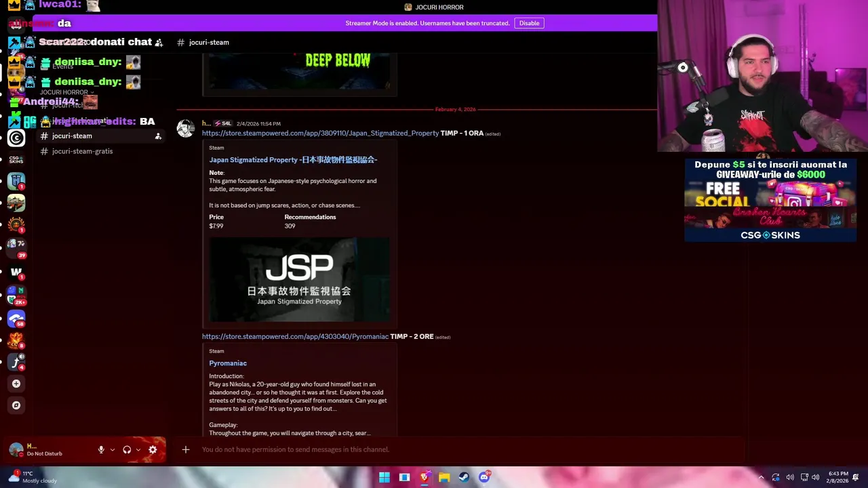Open the orange laurel server icon

click(16, 224)
